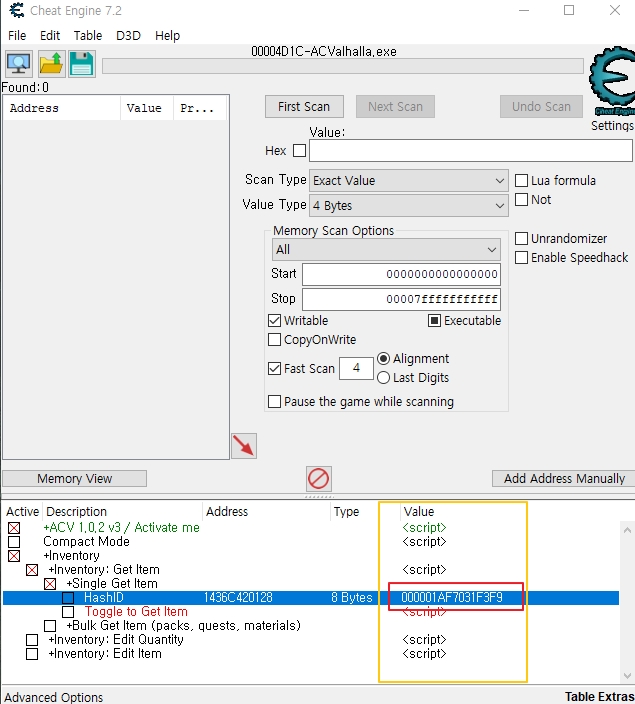Toggle the Executable checkbox
This screenshot has height=704, width=635.
pos(434,321)
